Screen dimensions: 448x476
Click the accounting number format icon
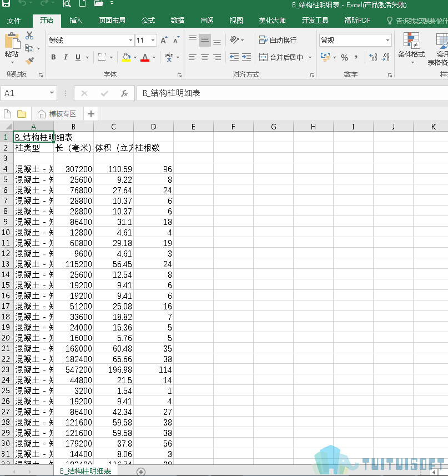pos(325,57)
